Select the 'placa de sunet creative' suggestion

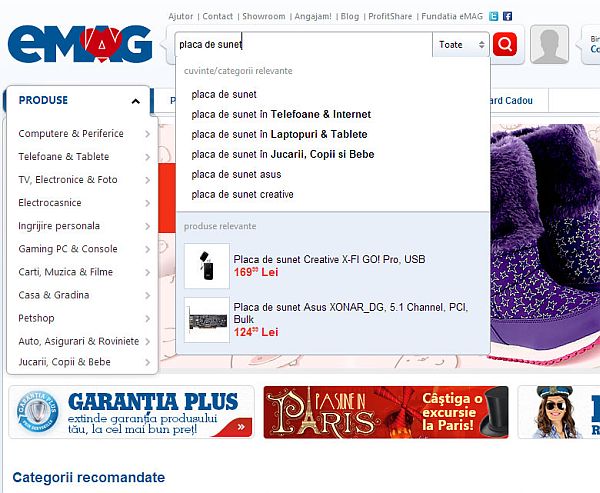242,194
